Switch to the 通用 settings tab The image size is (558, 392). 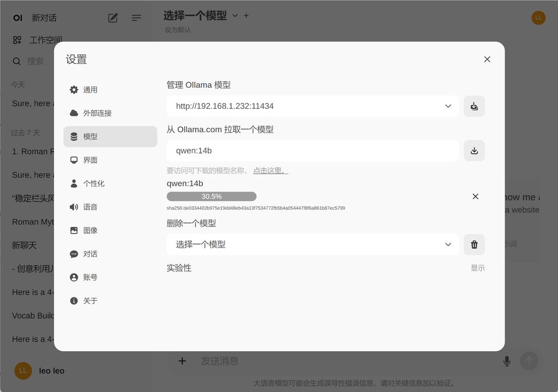[x=90, y=90]
